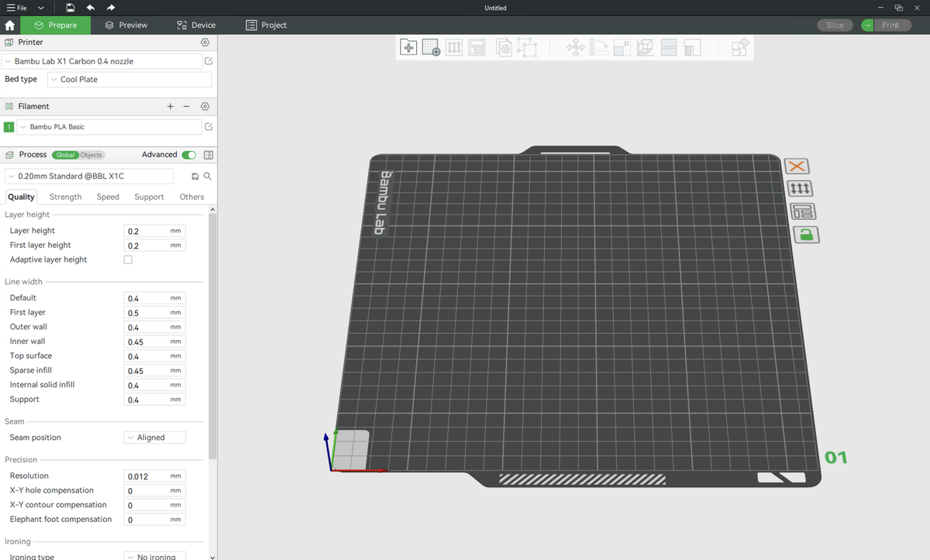Screen dimensions: 930x560
Task: Switch process scope to Objects
Action: point(91,155)
